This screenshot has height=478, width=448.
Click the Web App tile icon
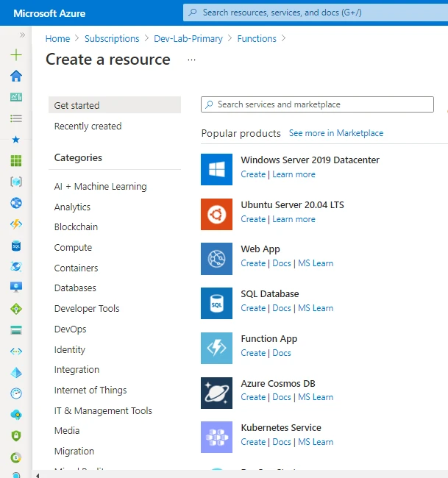[216, 259]
